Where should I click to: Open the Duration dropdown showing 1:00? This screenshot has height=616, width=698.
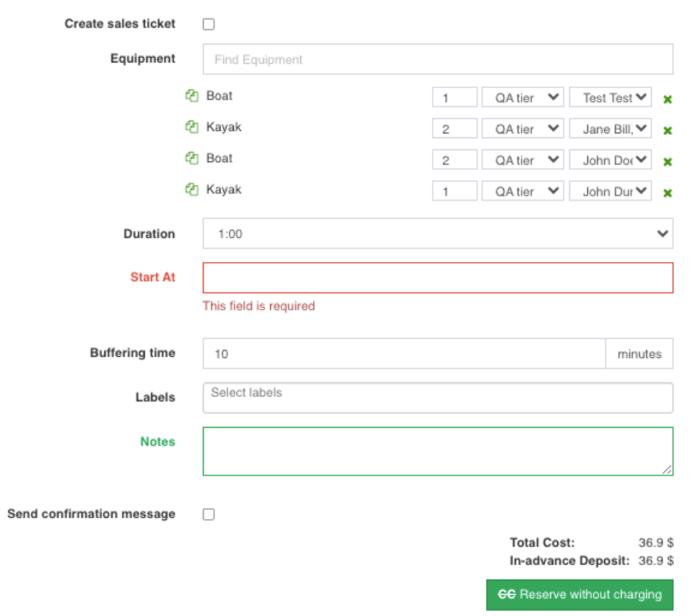tap(437, 234)
